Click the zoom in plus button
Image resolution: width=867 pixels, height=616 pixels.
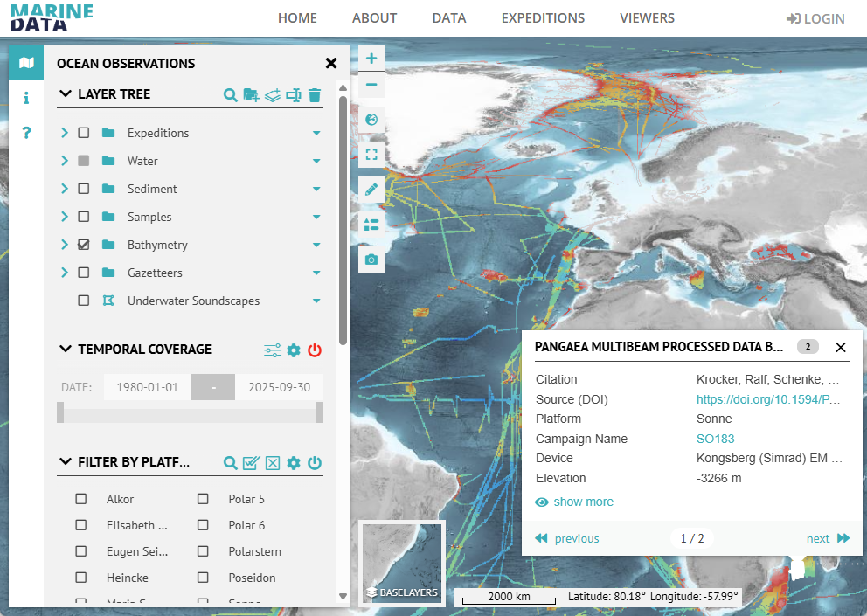[x=371, y=59]
